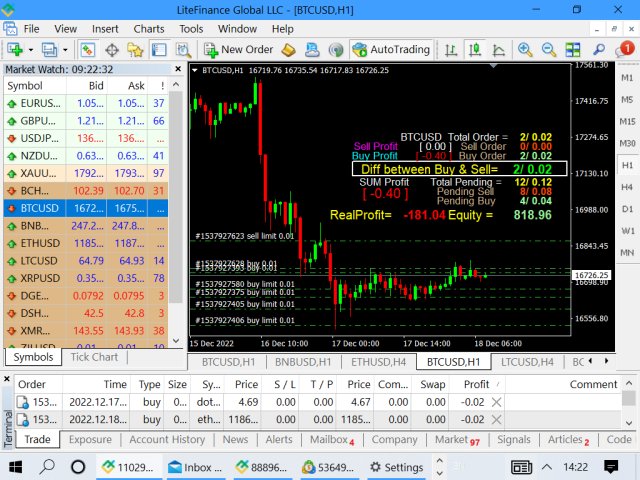Open a new chart with green plus icon
The width and height of the screenshot is (640, 480).
pos(16,50)
